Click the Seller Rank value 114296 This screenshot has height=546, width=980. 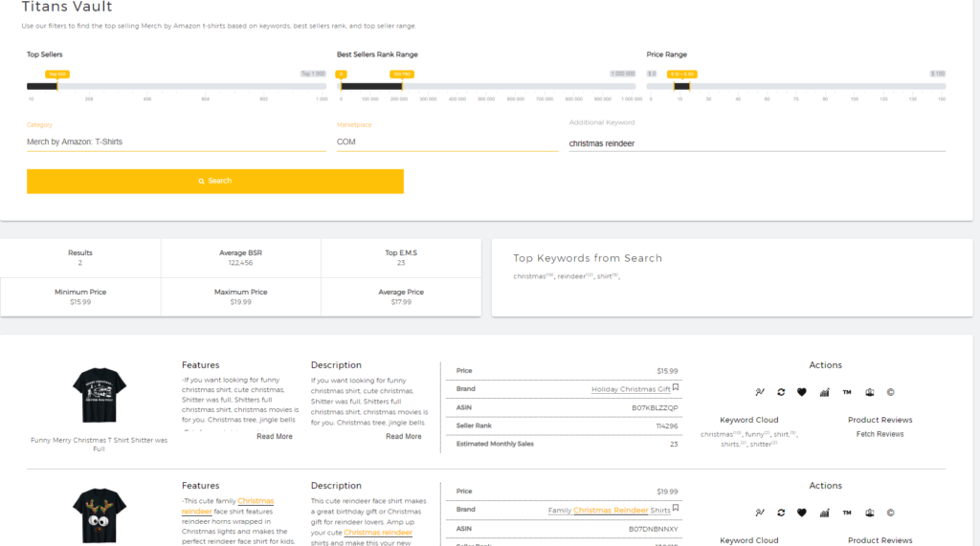tap(667, 426)
